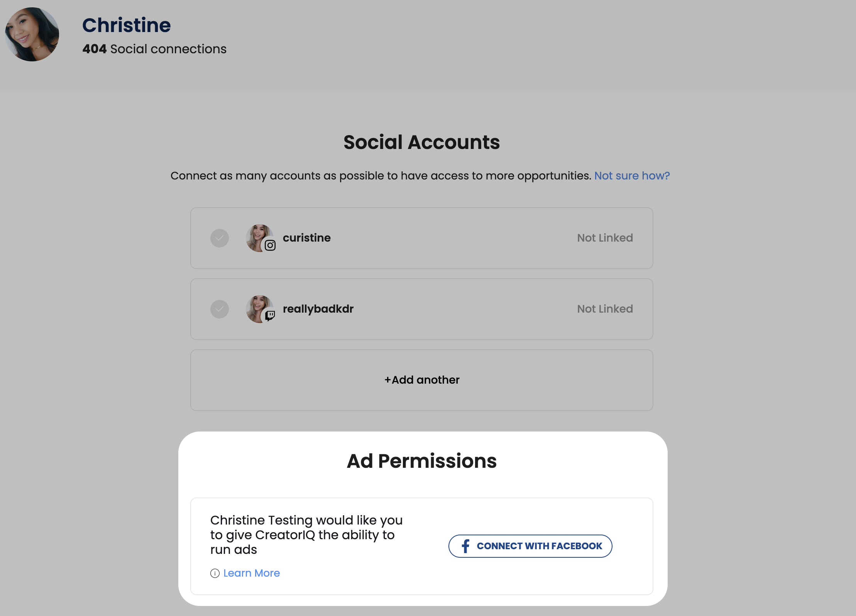Open the Learn More link
Viewport: 856px width, 616px height.
pos(252,573)
